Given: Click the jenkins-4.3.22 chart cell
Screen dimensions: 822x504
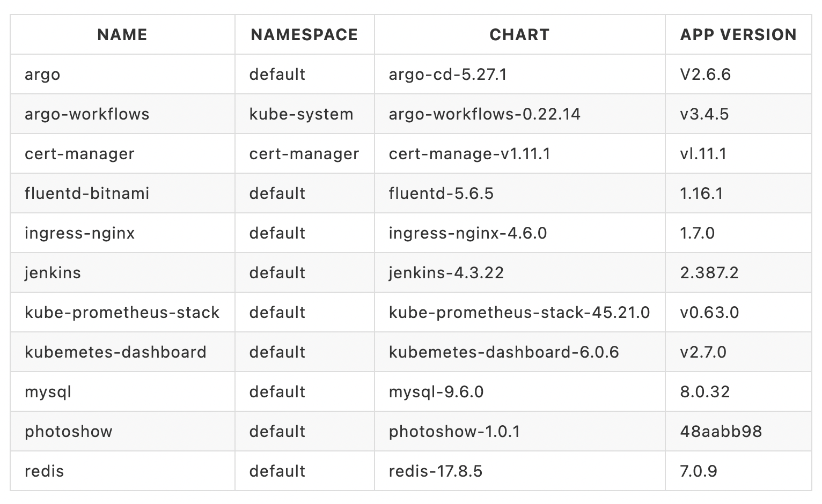Looking at the screenshot, I should pos(446,273).
